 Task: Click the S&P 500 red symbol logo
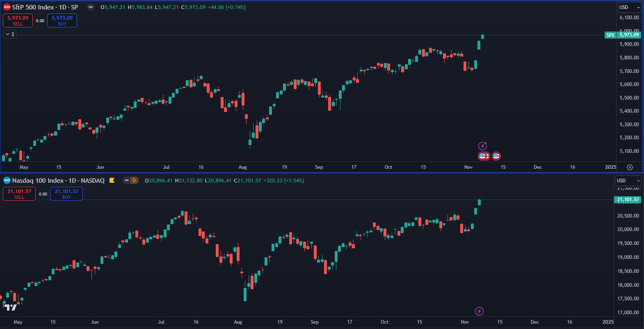7,7
